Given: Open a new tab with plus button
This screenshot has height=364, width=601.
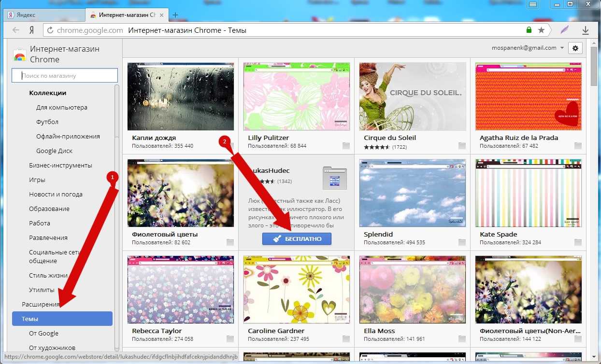Looking at the screenshot, I should (x=175, y=14).
